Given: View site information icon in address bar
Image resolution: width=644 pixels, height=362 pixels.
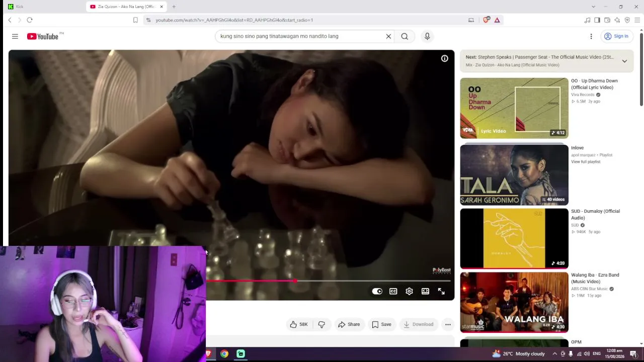Looking at the screenshot, I should pos(148,20).
